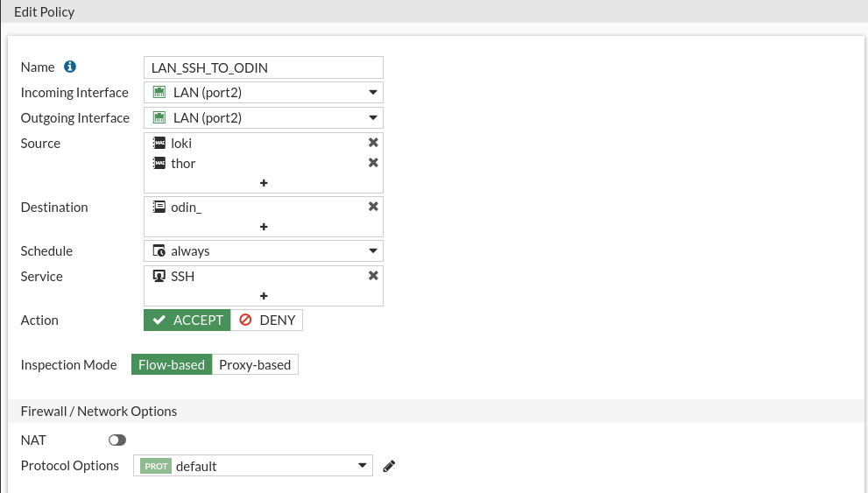Image resolution: width=868 pixels, height=493 pixels.
Task: Set the action to ACCEPT
Action: [187, 320]
